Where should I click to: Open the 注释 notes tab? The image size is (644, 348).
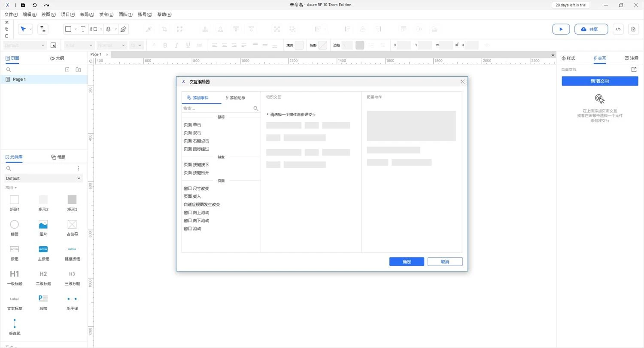[x=631, y=58]
